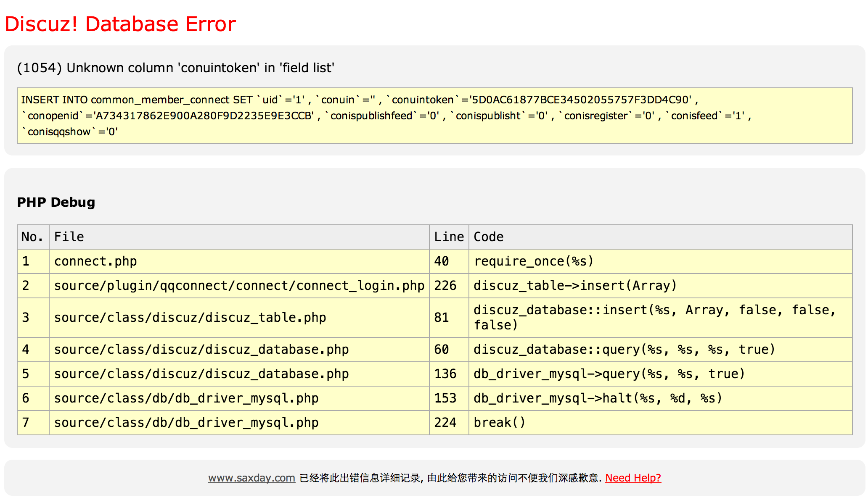Click the Discuz! Database Error heading

click(x=120, y=24)
